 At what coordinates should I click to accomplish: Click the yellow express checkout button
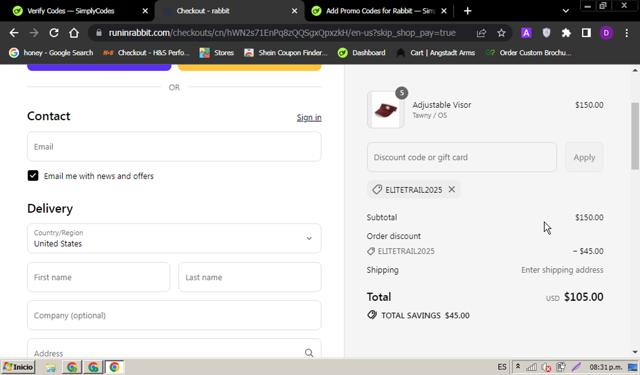pos(250,67)
